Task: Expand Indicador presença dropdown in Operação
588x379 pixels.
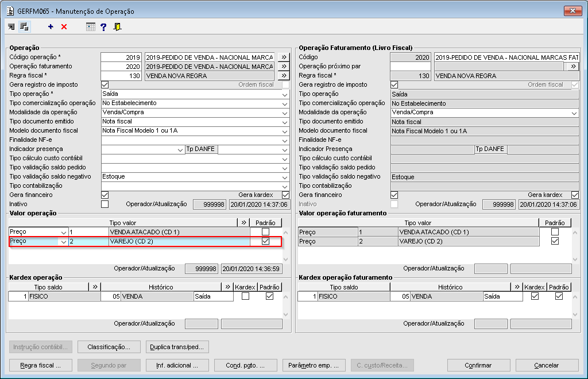Action: pos(180,149)
